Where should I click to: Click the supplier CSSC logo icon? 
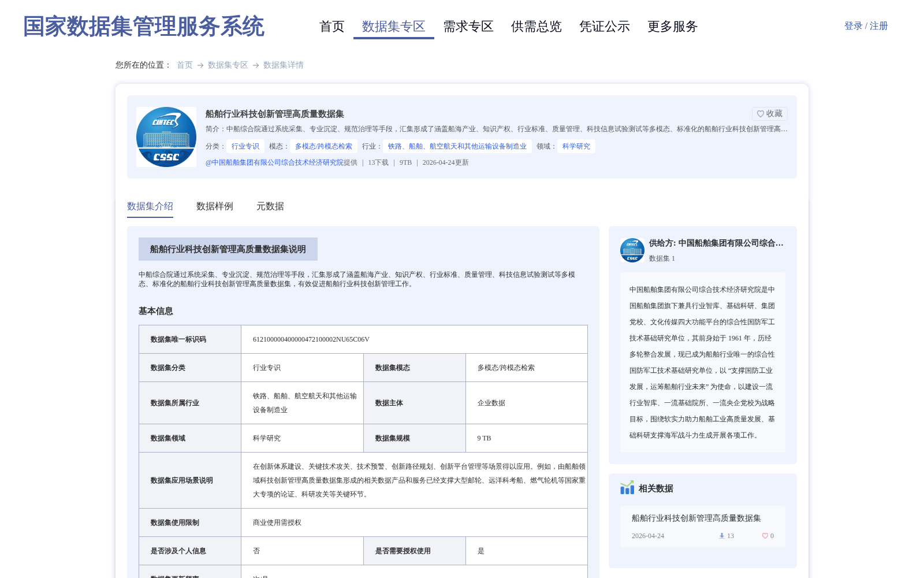click(x=632, y=250)
